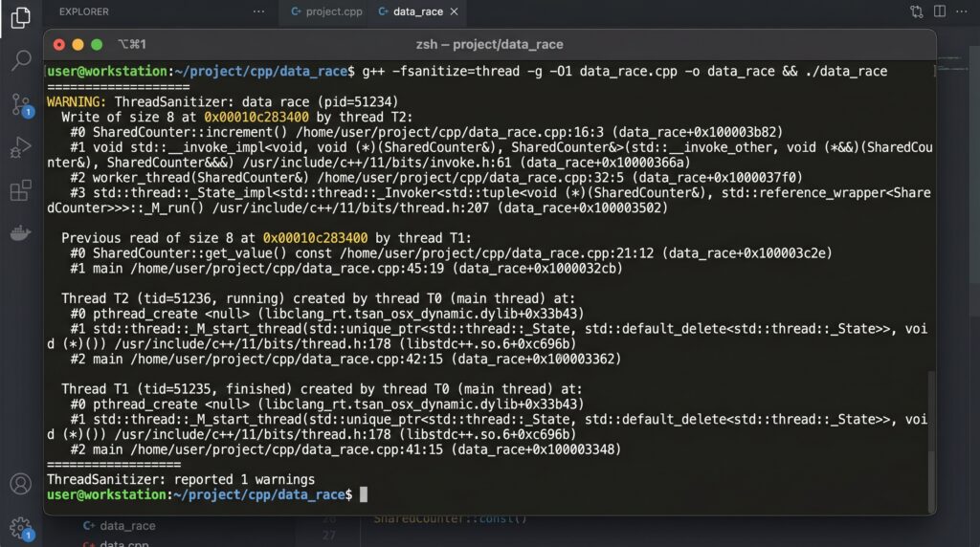Switch to the data_race editor tab

pos(412,11)
